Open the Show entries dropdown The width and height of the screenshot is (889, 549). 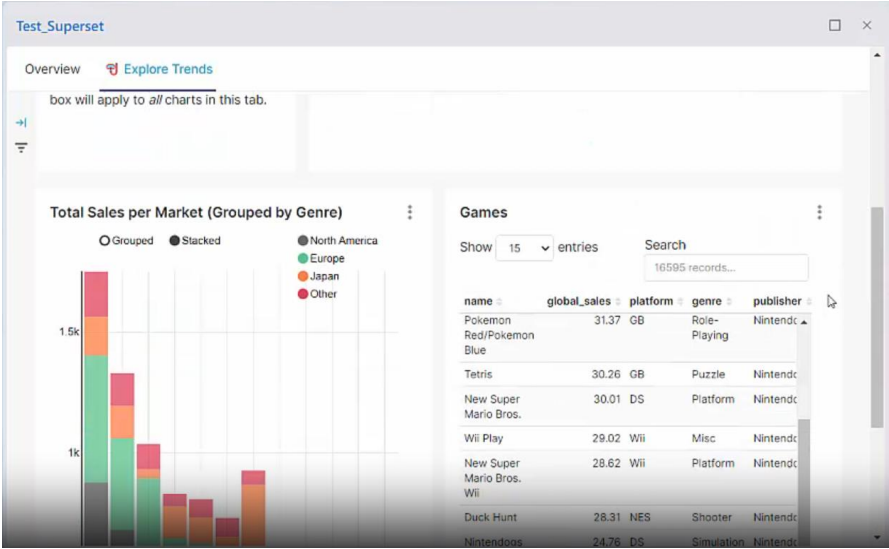[x=524, y=248]
